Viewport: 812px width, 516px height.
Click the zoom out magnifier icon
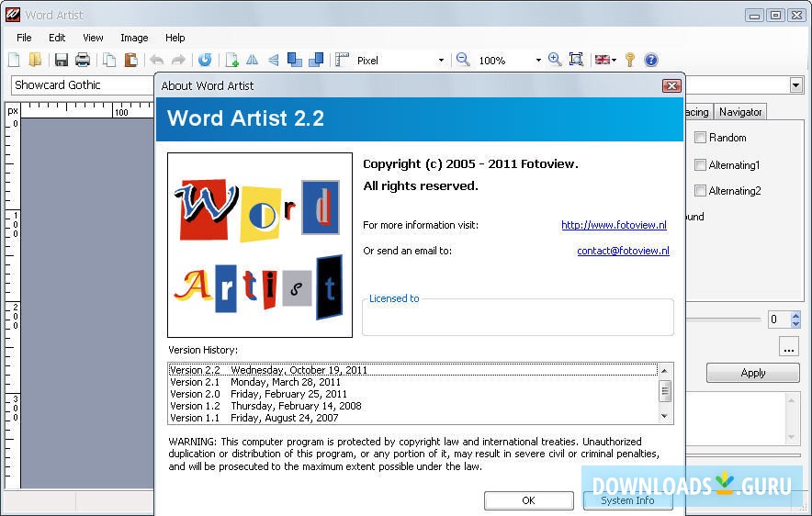[463, 60]
